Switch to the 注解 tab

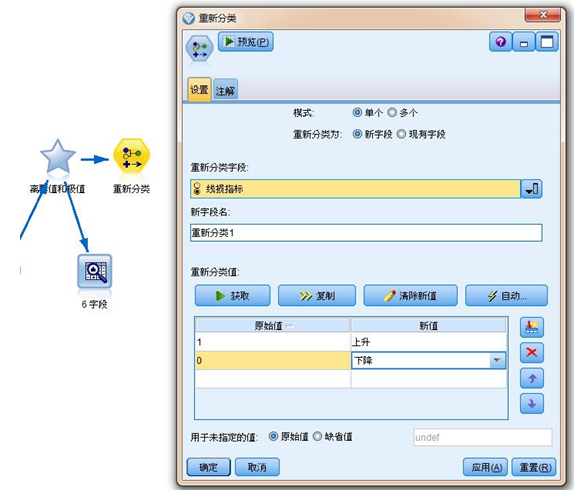225,90
